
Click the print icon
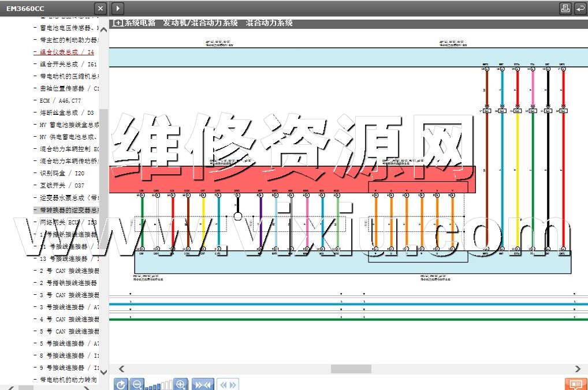[565, 8]
